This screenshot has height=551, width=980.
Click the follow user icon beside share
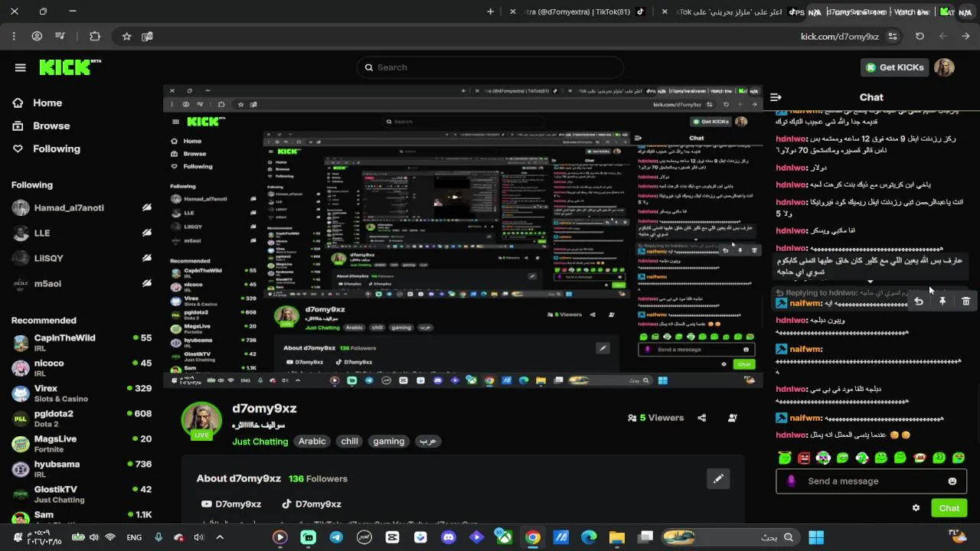(733, 418)
